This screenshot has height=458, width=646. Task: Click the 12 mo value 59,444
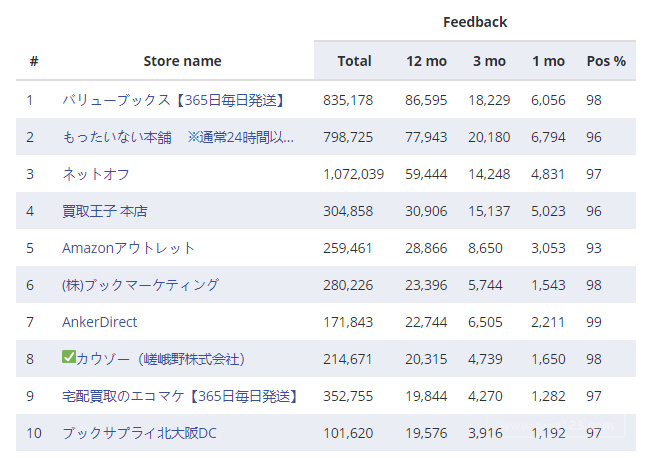point(426,174)
